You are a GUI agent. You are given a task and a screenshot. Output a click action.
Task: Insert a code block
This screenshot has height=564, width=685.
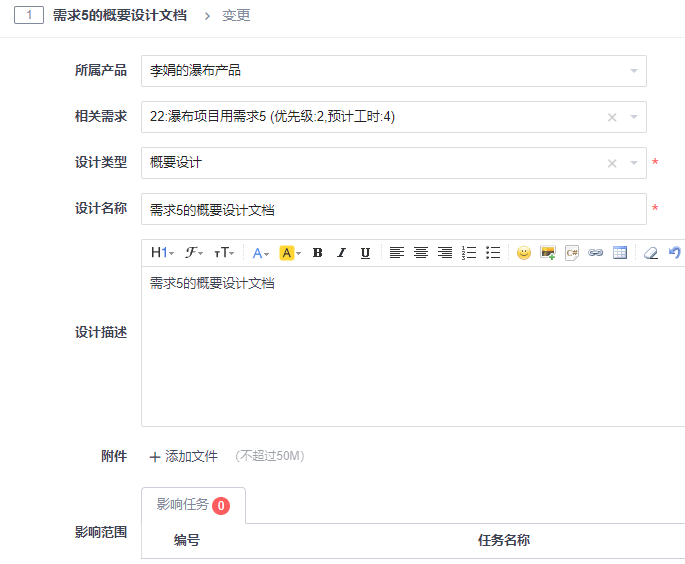coord(572,253)
